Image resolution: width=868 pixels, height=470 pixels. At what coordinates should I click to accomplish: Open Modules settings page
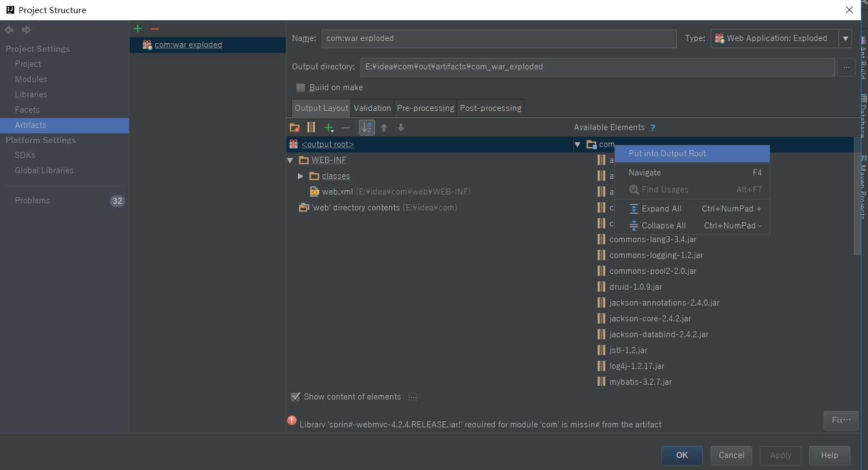coord(31,79)
